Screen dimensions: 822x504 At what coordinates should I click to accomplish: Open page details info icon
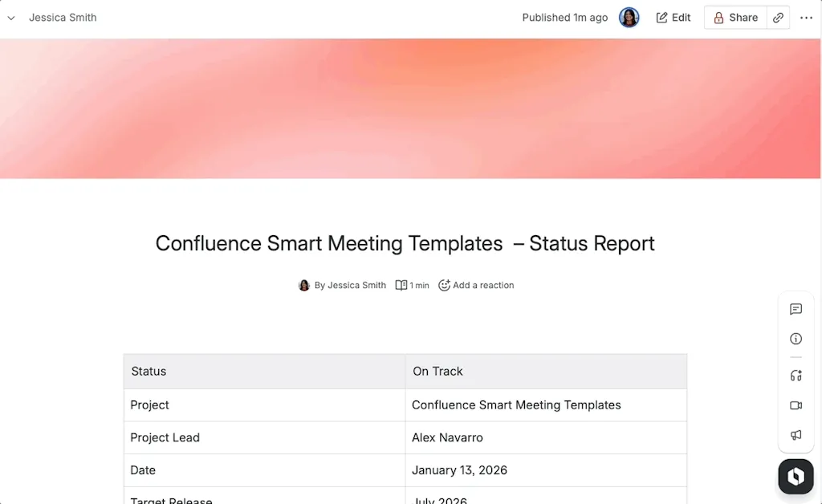796,339
